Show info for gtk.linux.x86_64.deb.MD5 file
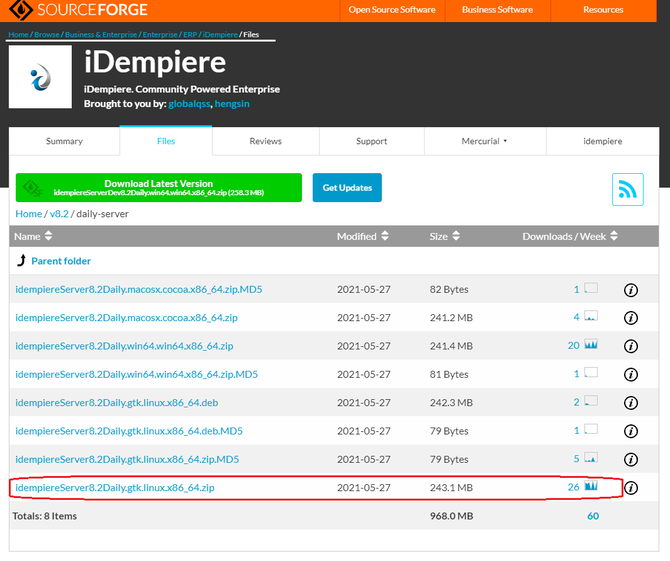The image size is (670, 561). tap(631, 431)
